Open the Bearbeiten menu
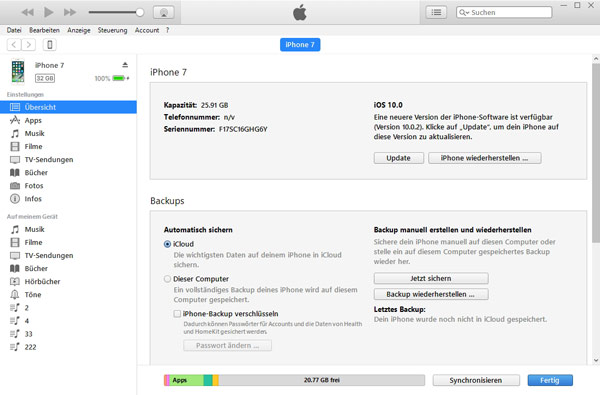The image size is (600, 395). pyautogui.click(x=44, y=30)
